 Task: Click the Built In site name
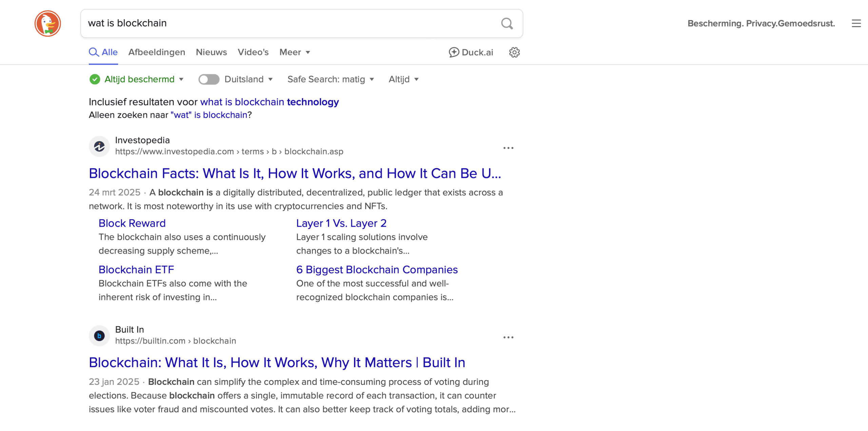coord(130,330)
